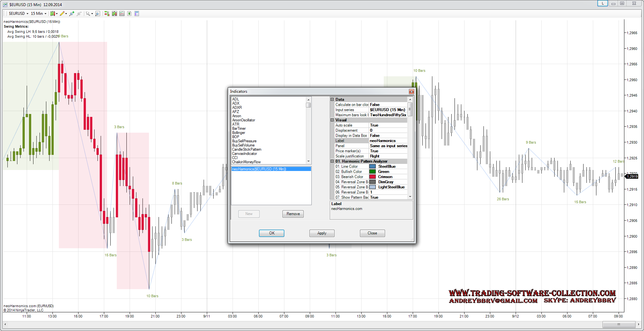This screenshot has width=644, height=331.
Task: Collapse the Visual property section
Action: 332,120
